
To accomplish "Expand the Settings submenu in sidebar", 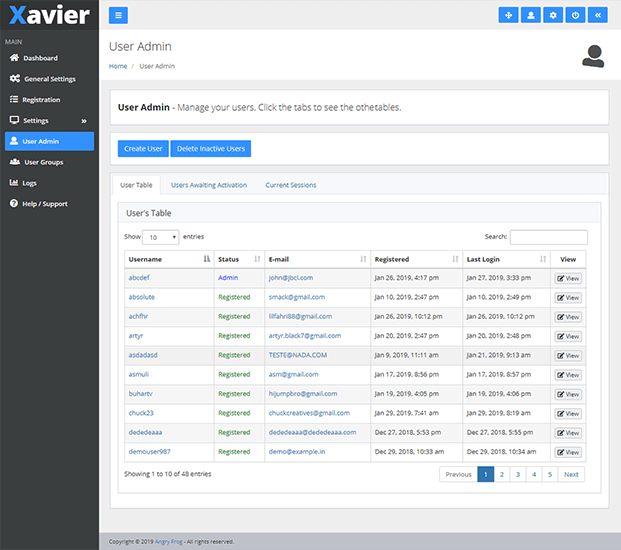I will click(50, 120).
